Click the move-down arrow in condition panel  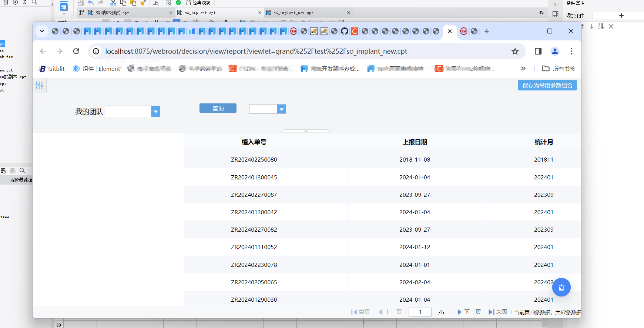coord(592,26)
